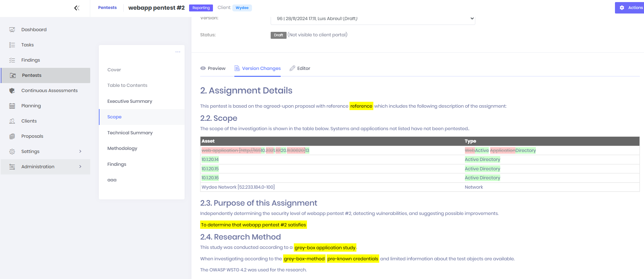The height and width of the screenshot is (279, 644).
Task: Select the Table to Contents section
Action: 127,85
